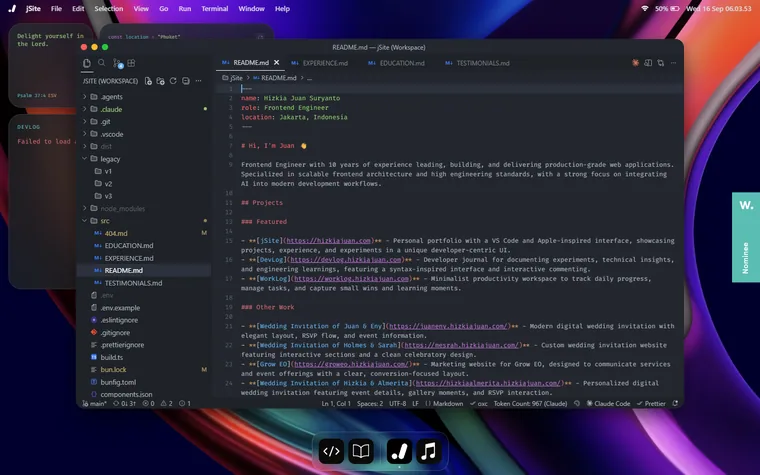This screenshot has width=760, height=475.
Task: Open editor More Actions ellipsis menu
Action: coord(673,63)
